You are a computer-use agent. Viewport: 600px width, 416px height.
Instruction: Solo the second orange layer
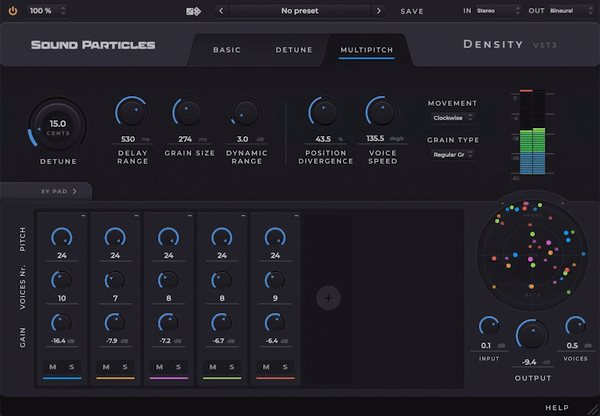click(x=124, y=367)
